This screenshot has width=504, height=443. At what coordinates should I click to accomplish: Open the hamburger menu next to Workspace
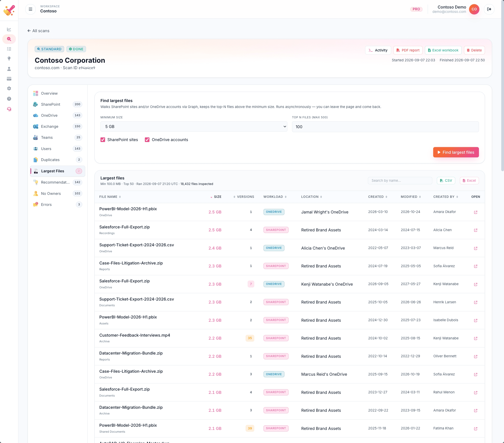click(30, 9)
